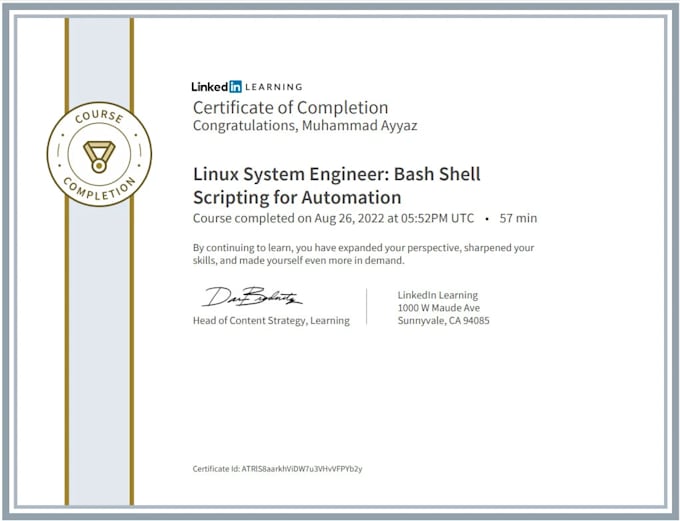Viewport: 680px width, 521px height.
Task: Click "Sunnyvale, CA 94085" text
Action: [x=443, y=321]
